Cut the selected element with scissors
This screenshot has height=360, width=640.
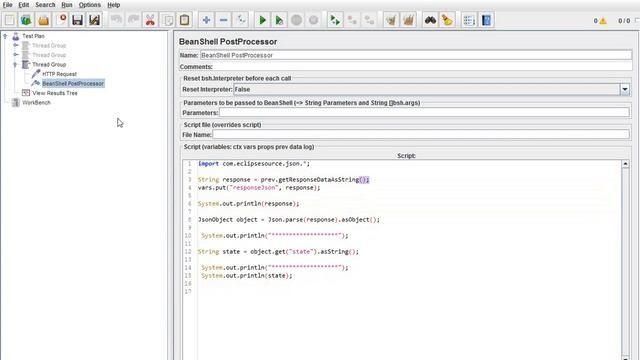click(150, 20)
